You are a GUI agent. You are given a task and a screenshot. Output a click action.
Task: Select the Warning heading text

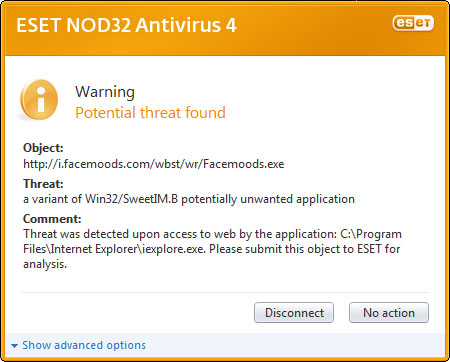click(105, 92)
